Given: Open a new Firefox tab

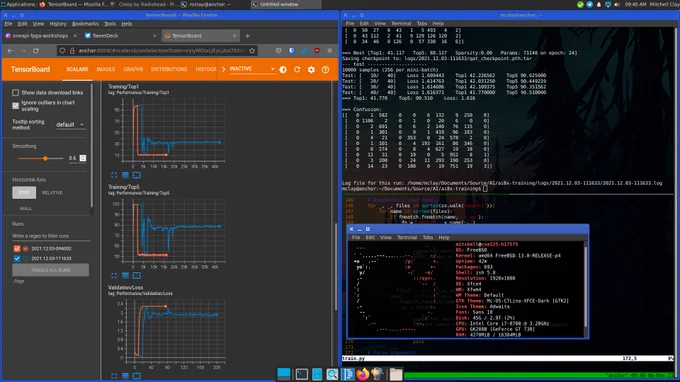Looking at the screenshot, I should [x=248, y=36].
